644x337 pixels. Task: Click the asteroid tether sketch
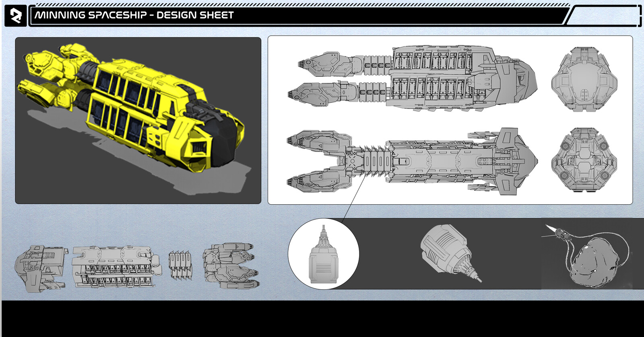coord(586,257)
